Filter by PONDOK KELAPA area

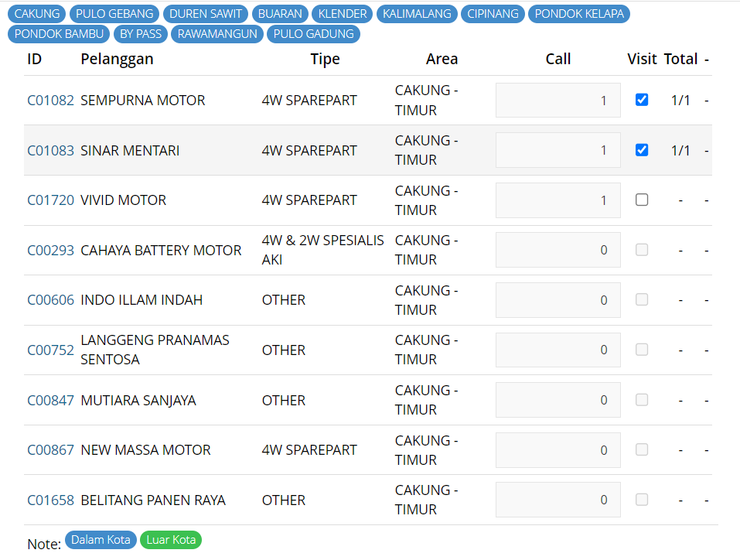click(579, 14)
